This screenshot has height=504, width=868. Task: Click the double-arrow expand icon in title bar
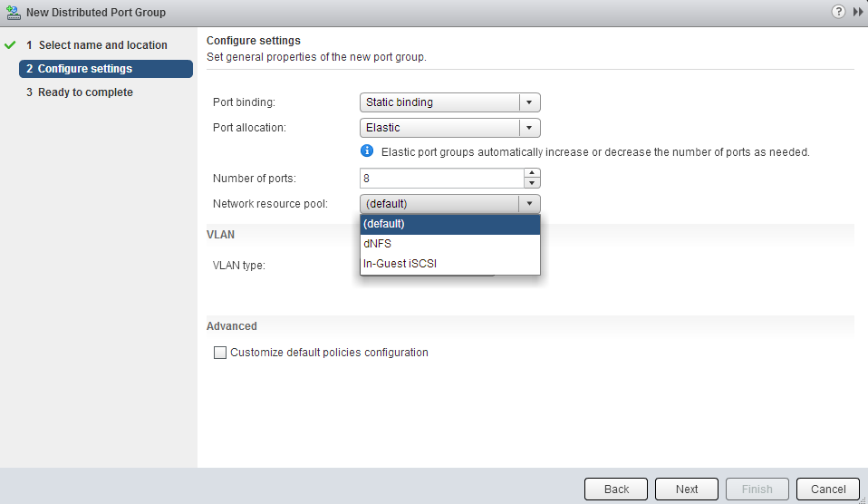click(857, 12)
